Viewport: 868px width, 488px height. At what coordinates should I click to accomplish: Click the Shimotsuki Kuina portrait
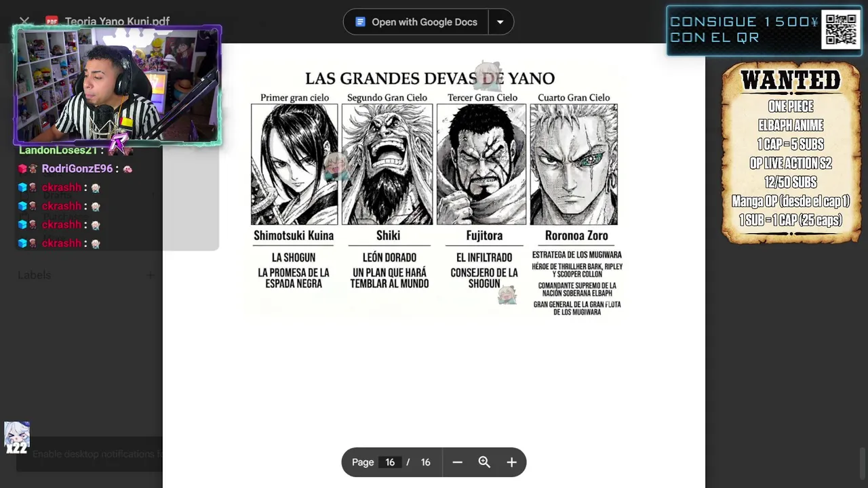click(294, 164)
